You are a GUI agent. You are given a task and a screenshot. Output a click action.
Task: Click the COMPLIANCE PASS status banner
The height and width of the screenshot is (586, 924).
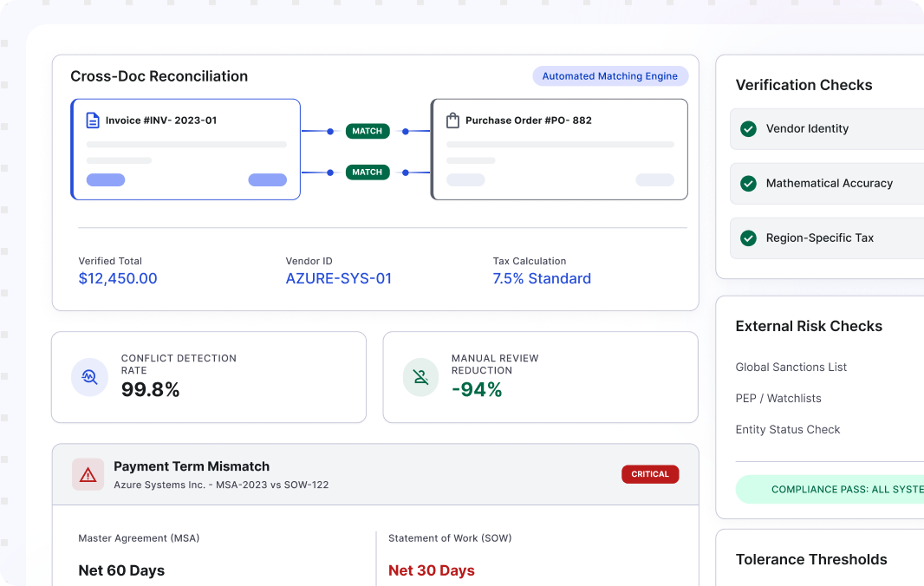tap(830, 489)
